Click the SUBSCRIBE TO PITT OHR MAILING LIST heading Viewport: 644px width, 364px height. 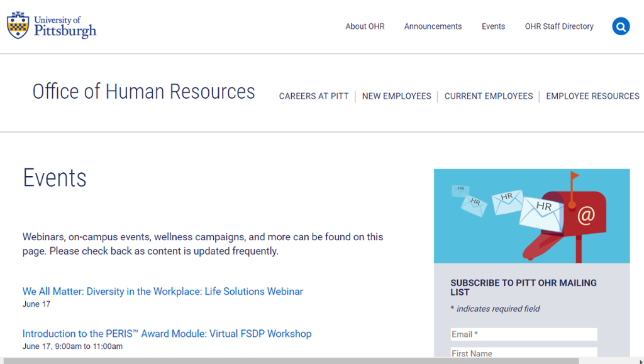[x=523, y=287]
